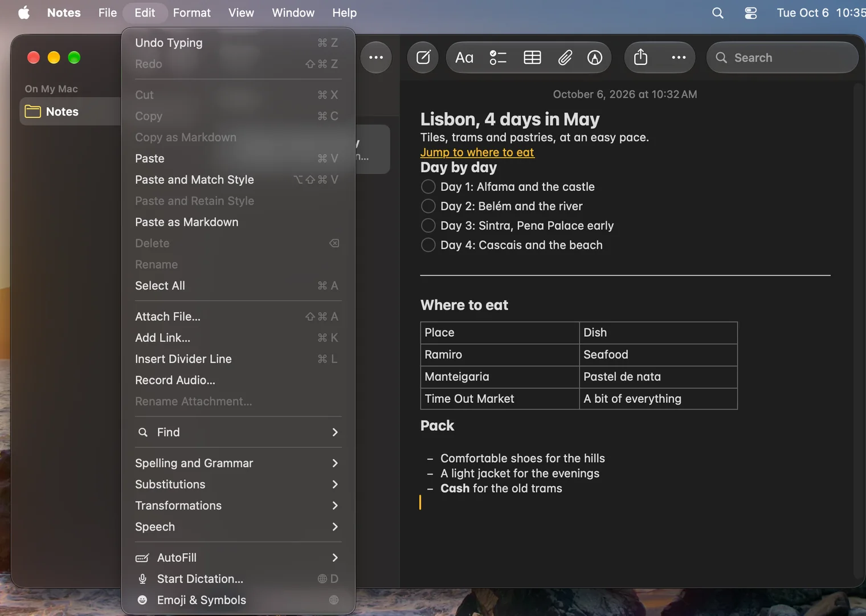The width and height of the screenshot is (866, 616).
Task: Open the Aa text format options
Action: [x=464, y=58]
